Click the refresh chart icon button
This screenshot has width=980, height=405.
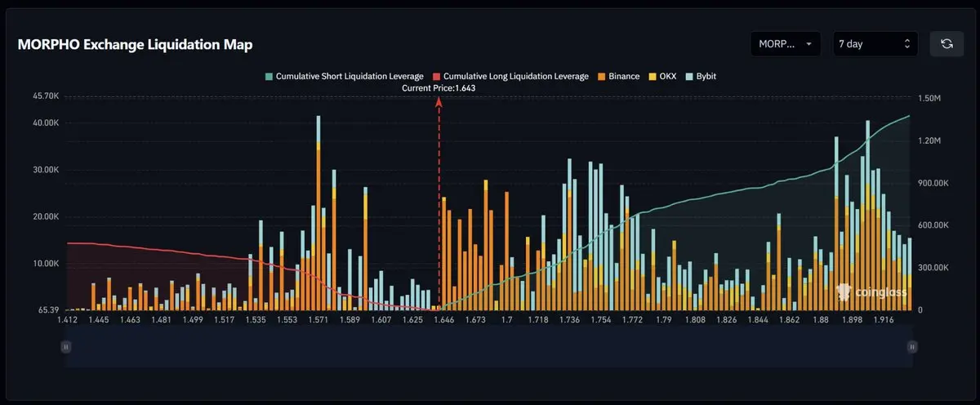pyautogui.click(x=947, y=44)
